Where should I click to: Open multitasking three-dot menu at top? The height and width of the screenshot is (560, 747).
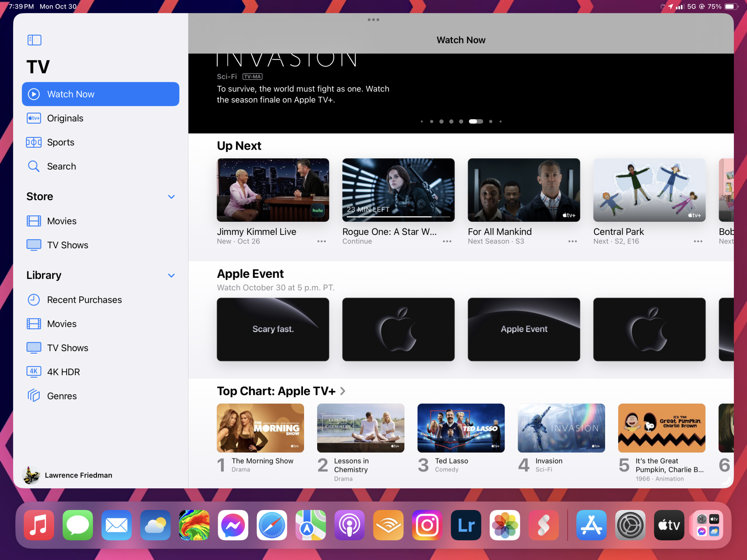pos(373,20)
